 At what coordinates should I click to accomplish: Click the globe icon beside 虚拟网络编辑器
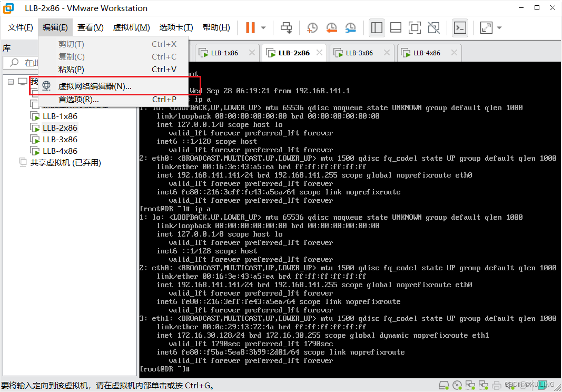(46, 86)
